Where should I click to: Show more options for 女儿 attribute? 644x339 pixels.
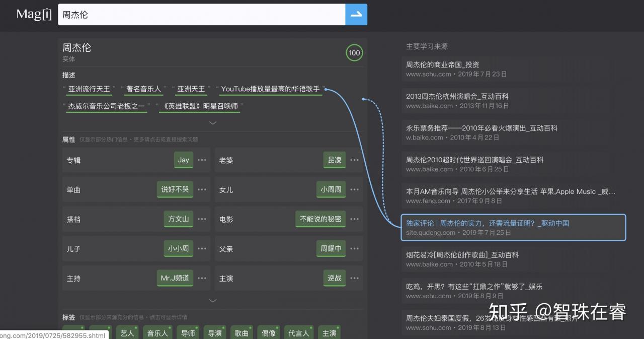[355, 190]
